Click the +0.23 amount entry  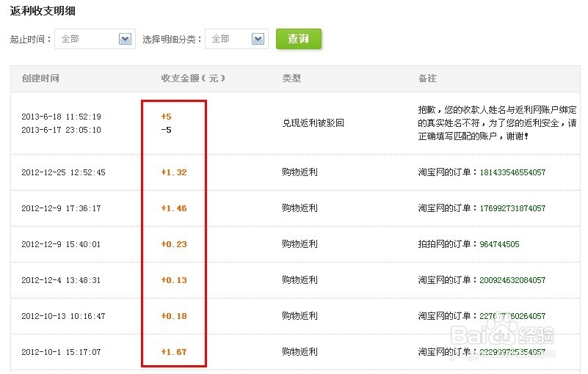174,244
